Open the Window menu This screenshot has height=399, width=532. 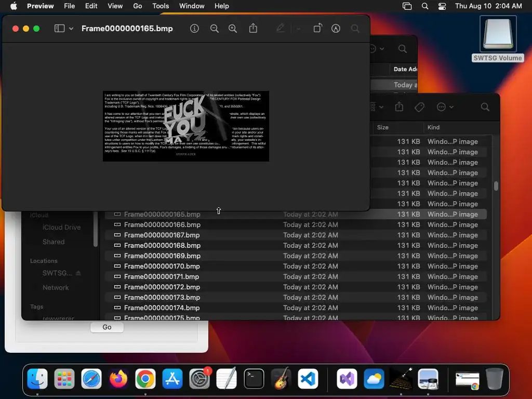tap(192, 6)
